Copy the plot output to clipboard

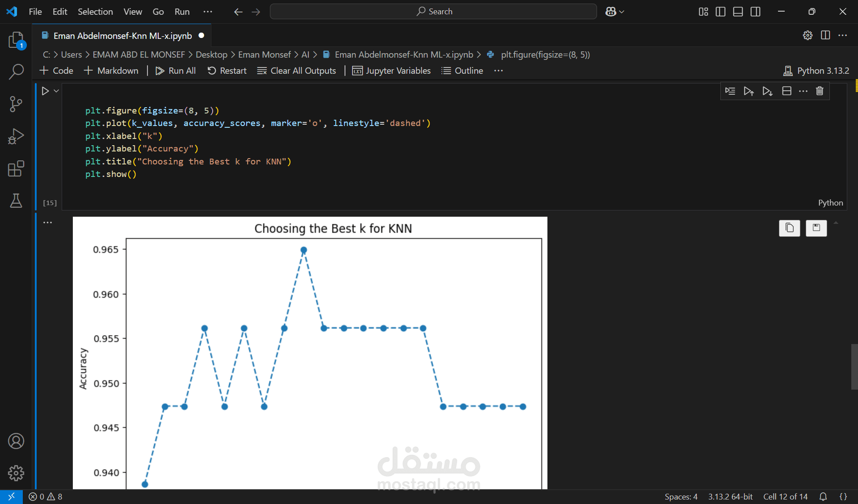[789, 228]
